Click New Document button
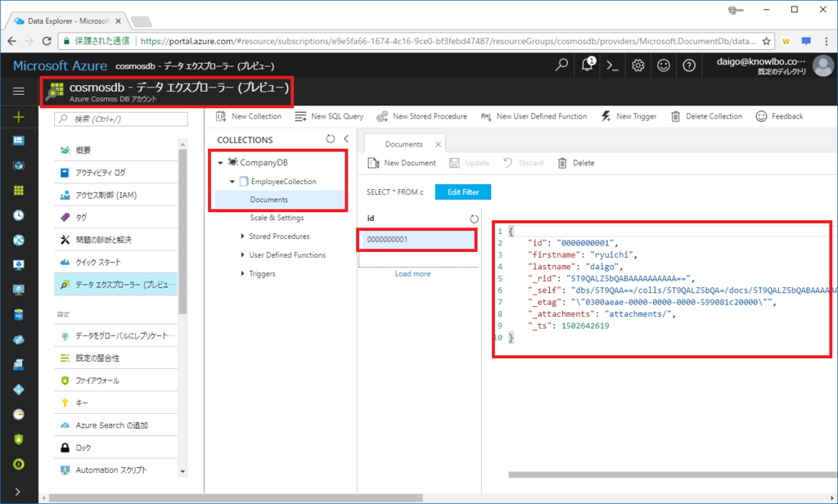The width and height of the screenshot is (838, 504). (402, 163)
